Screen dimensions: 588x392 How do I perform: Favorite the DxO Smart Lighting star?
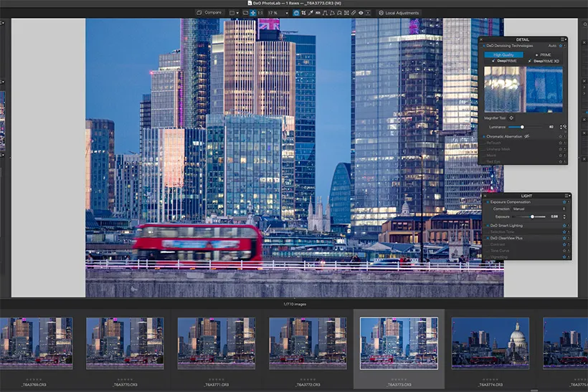point(564,226)
